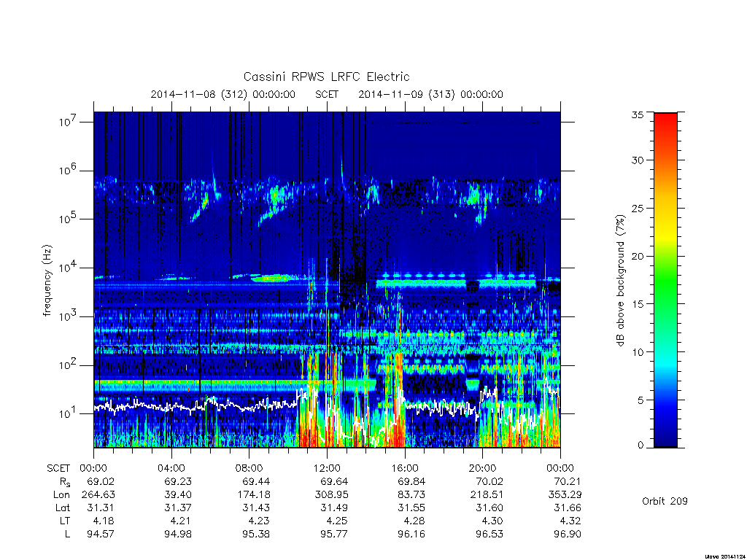747x560 pixels.
Task: Click the 'Lat' row label
Action: [x=63, y=507]
